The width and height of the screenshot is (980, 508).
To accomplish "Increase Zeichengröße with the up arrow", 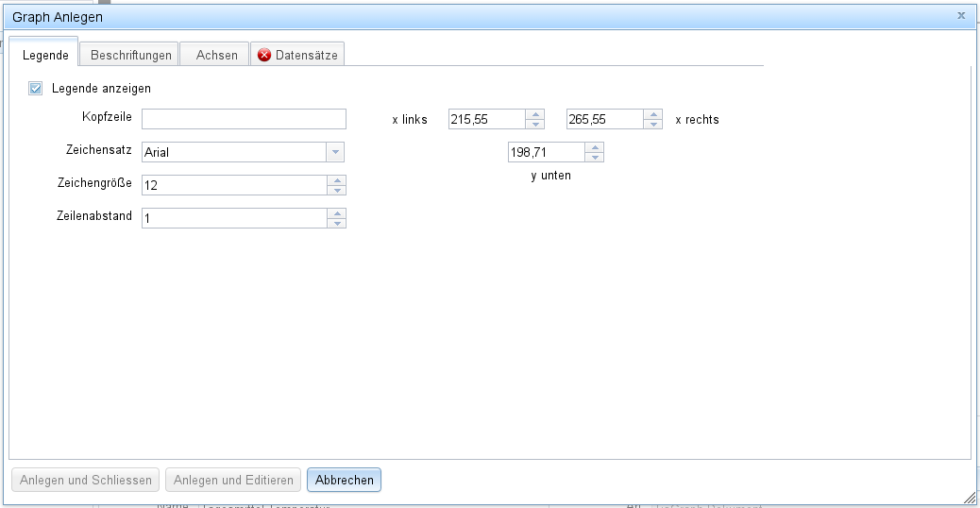I will coord(337,180).
